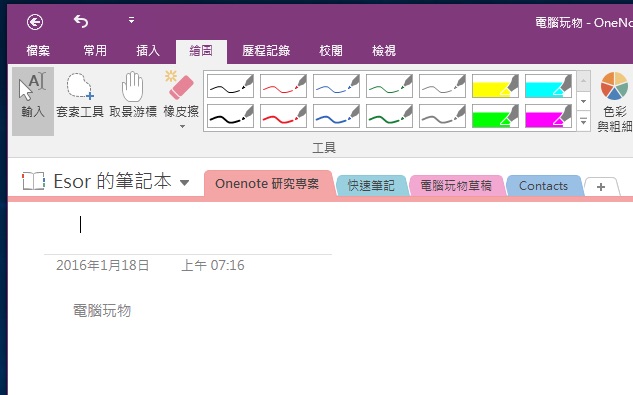The height and width of the screenshot is (395, 633).
Task: Choose the cyan highlighter
Action: pyautogui.click(x=548, y=86)
